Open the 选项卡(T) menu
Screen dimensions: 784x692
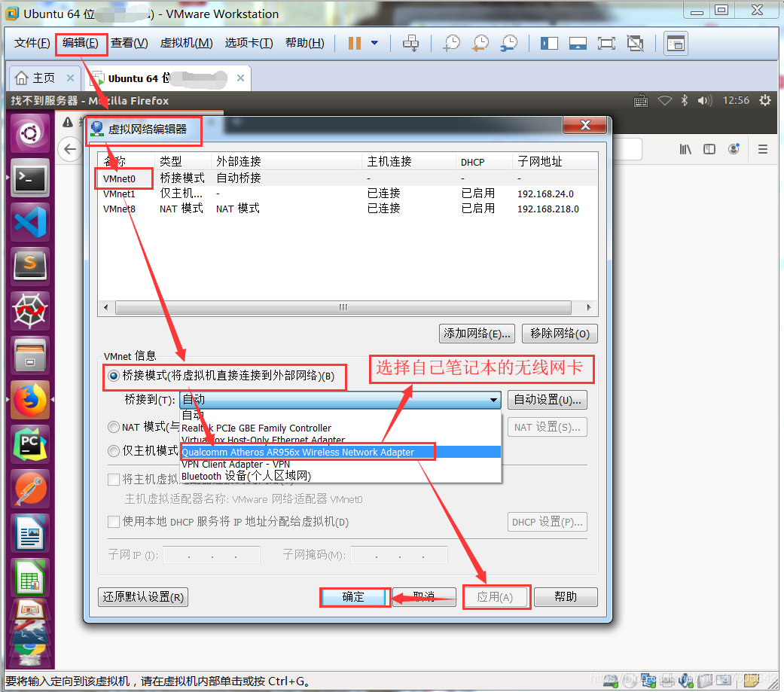tap(249, 43)
